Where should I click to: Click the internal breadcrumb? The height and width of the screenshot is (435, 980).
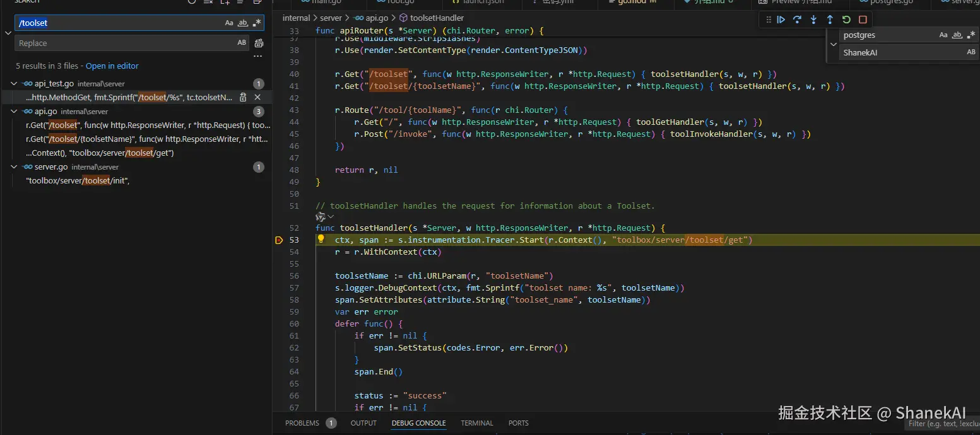(x=296, y=18)
